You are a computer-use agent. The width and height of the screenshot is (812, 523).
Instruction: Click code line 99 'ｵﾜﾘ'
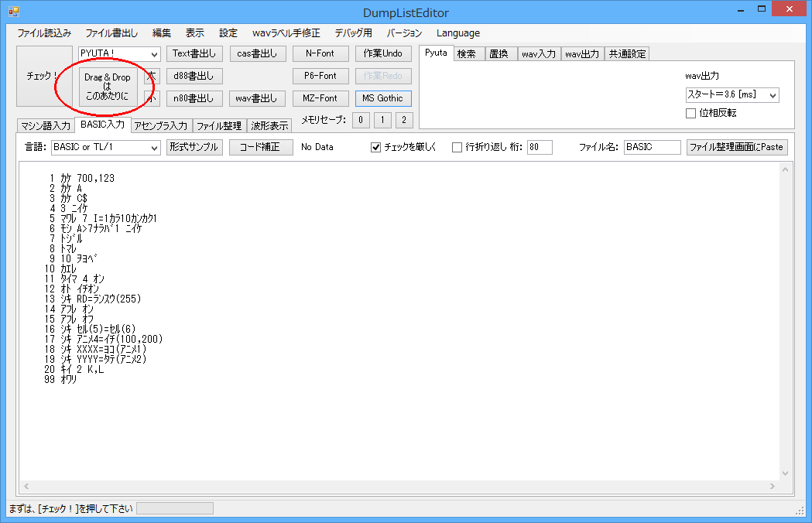(x=68, y=380)
